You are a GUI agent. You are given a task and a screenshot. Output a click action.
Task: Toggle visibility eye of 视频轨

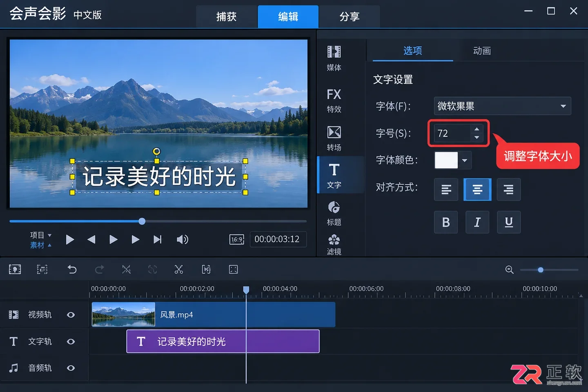coord(71,315)
